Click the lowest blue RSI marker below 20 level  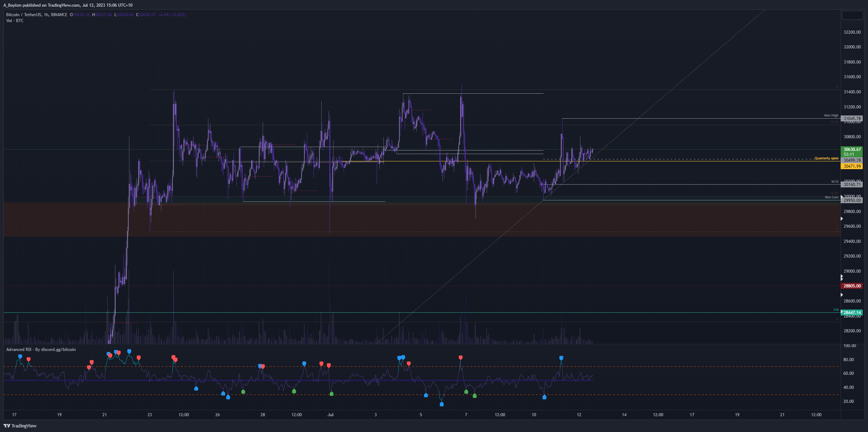tap(442, 404)
